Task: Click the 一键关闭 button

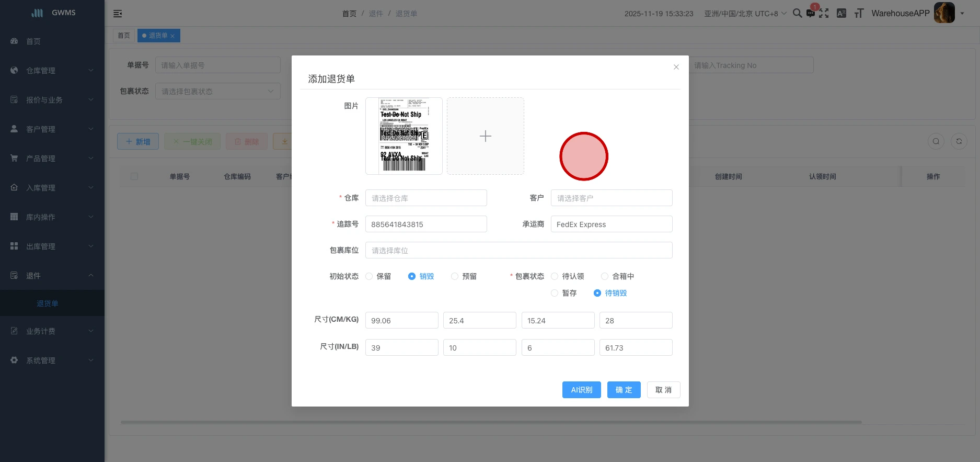Action: pos(192,141)
